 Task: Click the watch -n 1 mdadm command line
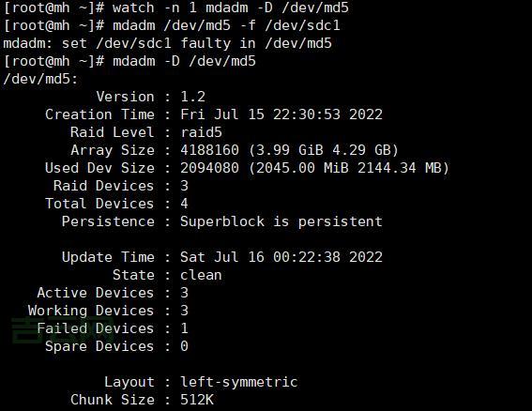click(x=231, y=8)
